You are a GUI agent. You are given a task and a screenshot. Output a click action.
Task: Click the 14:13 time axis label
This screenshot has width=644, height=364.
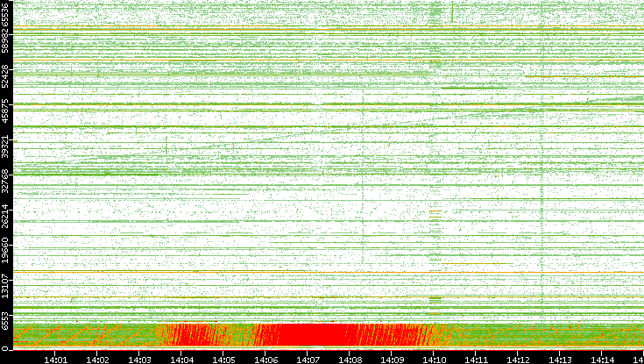click(561, 359)
